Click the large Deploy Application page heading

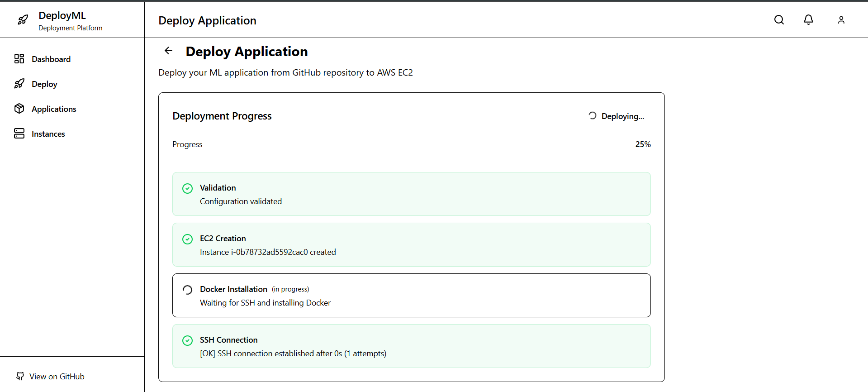click(x=247, y=52)
